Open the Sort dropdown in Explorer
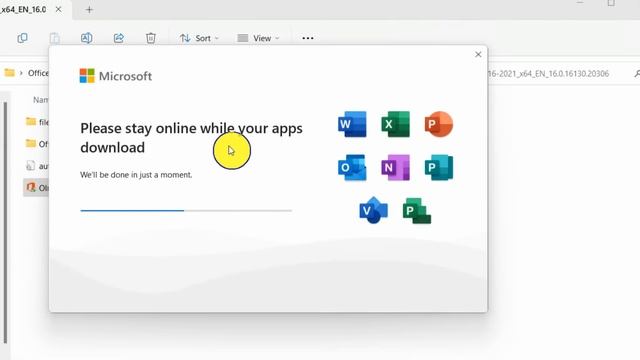This screenshot has width=640, height=360. coord(199,38)
